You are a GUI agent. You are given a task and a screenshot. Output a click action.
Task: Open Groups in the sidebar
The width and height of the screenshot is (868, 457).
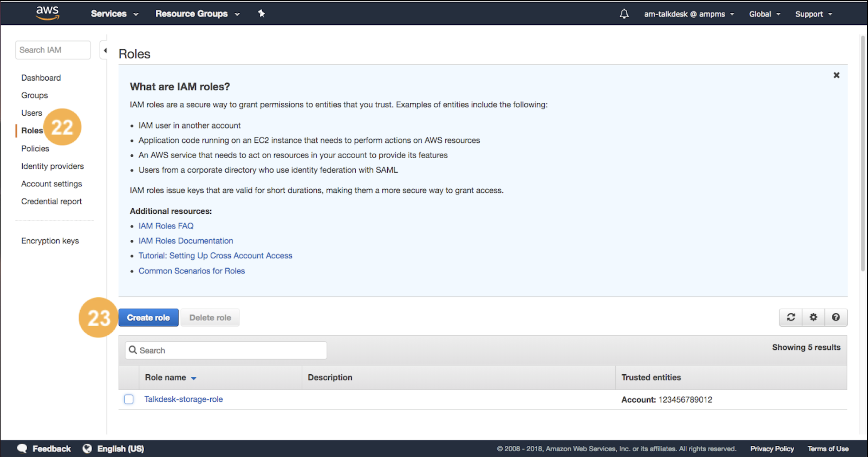pos(34,95)
